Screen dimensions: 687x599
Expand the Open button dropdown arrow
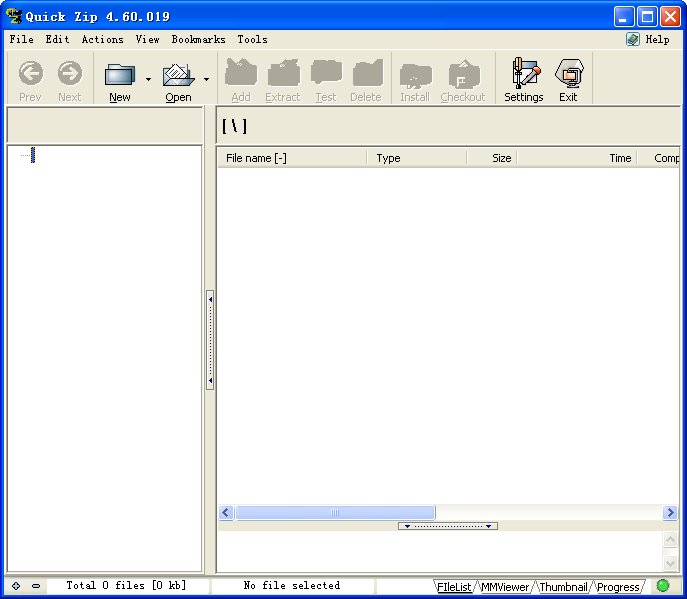(206, 79)
